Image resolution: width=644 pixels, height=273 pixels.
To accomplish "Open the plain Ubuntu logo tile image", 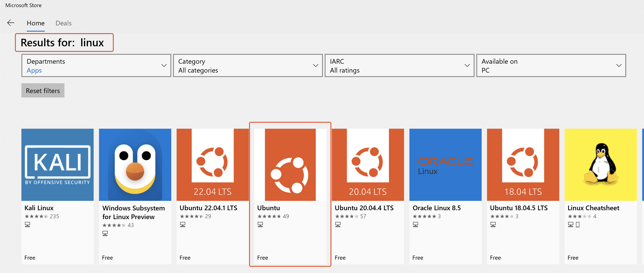I will (290, 165).
